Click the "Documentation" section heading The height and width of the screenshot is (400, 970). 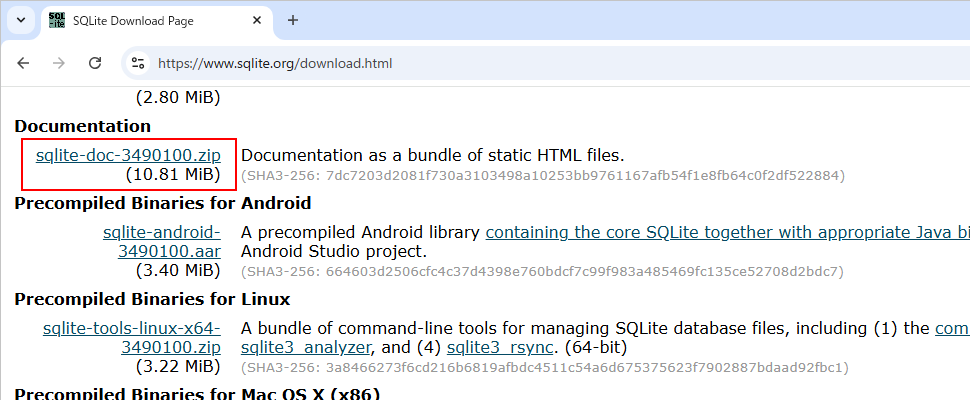point(82,126)
